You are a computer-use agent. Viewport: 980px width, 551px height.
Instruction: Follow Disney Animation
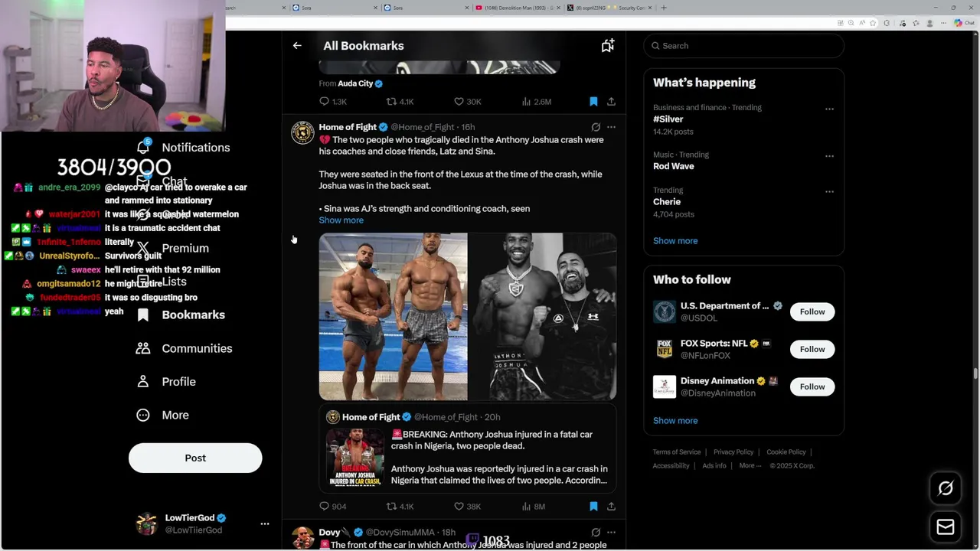(x=812, y=386)
